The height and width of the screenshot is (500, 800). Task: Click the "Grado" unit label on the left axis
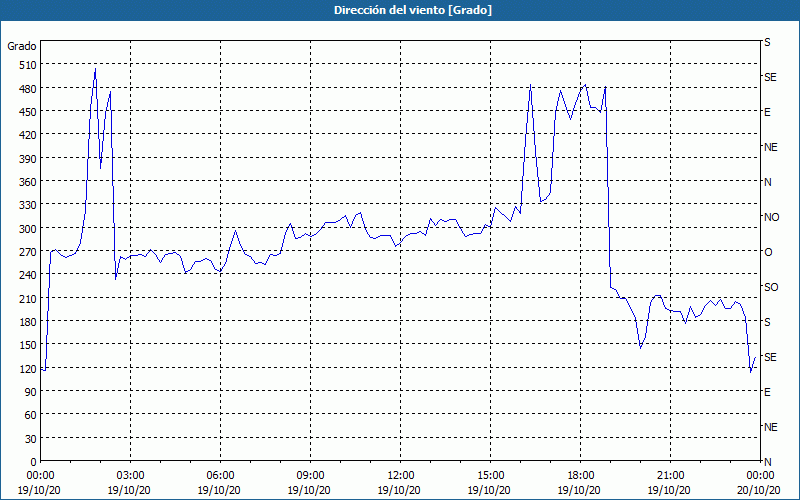coord(22,46)
